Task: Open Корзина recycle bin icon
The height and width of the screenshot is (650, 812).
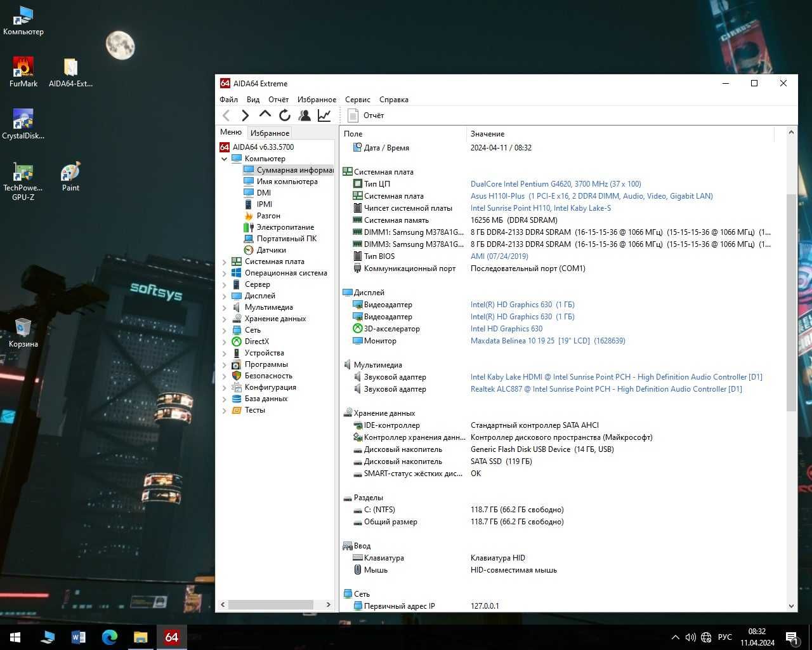Action: [x=23, y=332]
